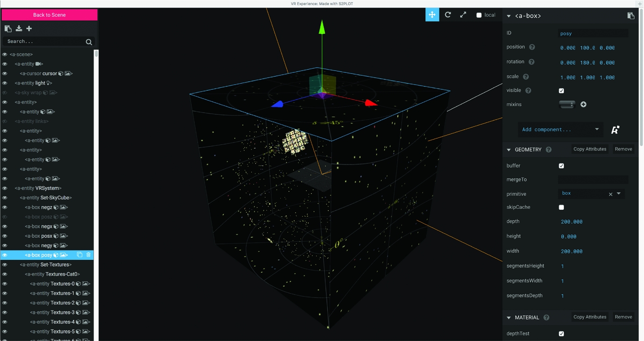Click the Back to Scene button

tap(50, 15)
